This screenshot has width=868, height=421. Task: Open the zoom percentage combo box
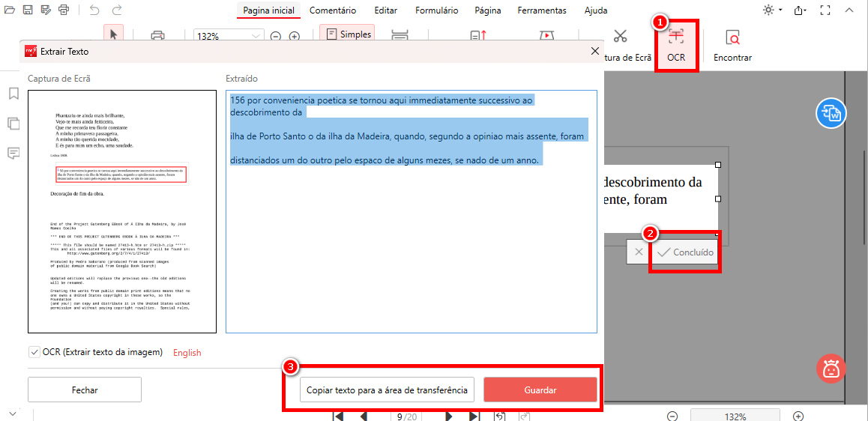pyautogui.click(x=229, y=37)
